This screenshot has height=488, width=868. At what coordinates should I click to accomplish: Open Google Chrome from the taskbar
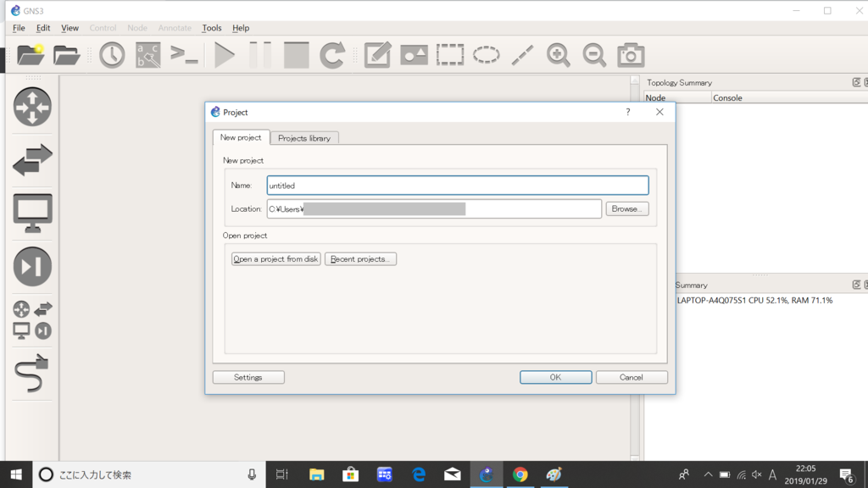click(x=520, y=474)
